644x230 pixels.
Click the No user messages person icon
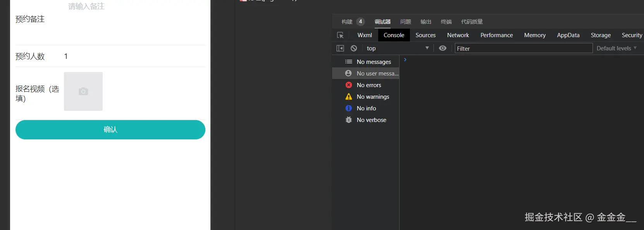(348, 73)
